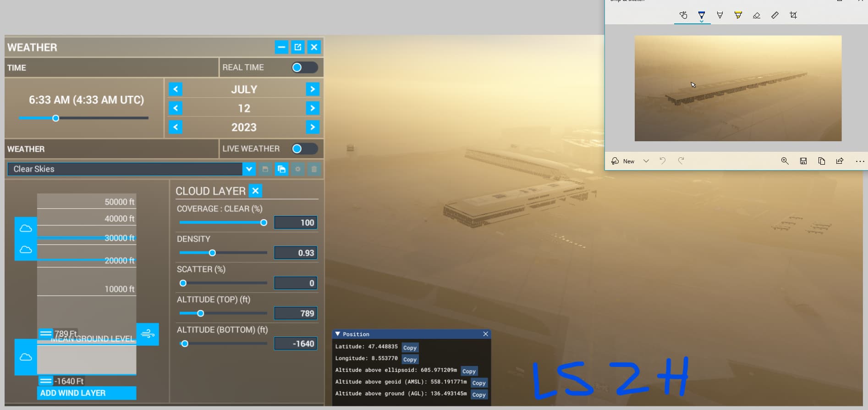Click the -1640 Ft cloud bottom handle

pyautogui.click(x=45, y=381)
